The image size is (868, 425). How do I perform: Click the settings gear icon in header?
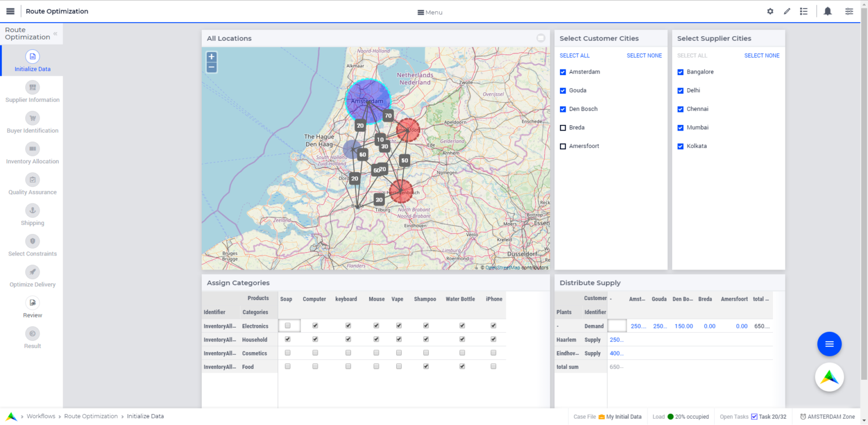click(770, 11)
